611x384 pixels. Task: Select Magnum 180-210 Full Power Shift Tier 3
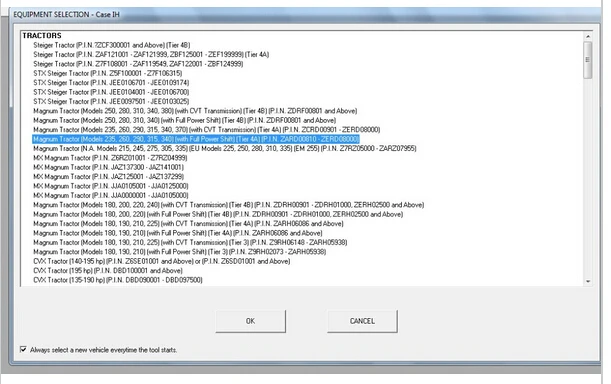tap(180, 252)
